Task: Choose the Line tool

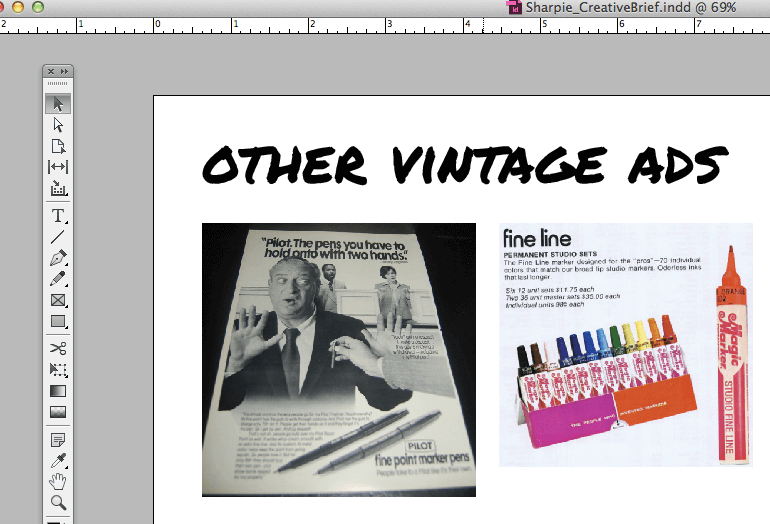Action: pos(58,237)
